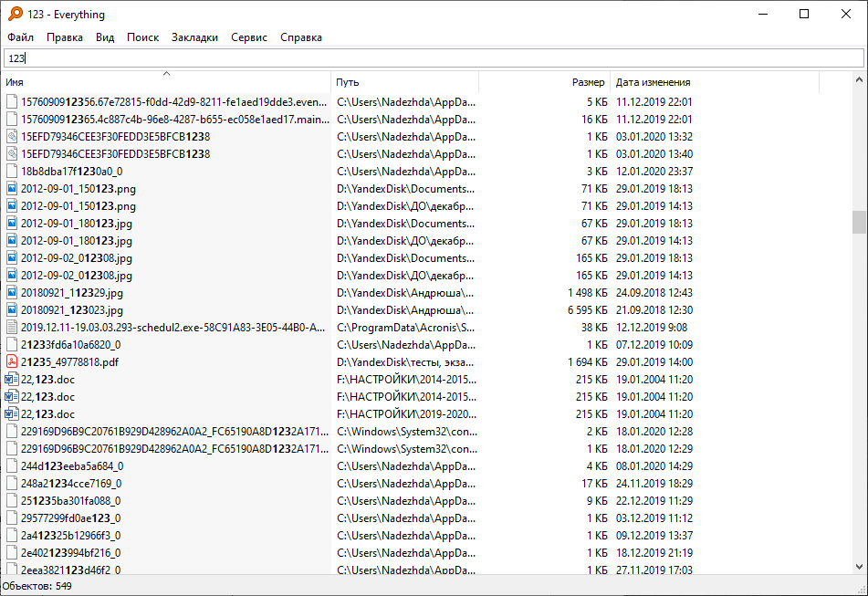Click the image icon of 20180921_123023.jpg
Screen dimensions: 868x596
tap(12, 310)
